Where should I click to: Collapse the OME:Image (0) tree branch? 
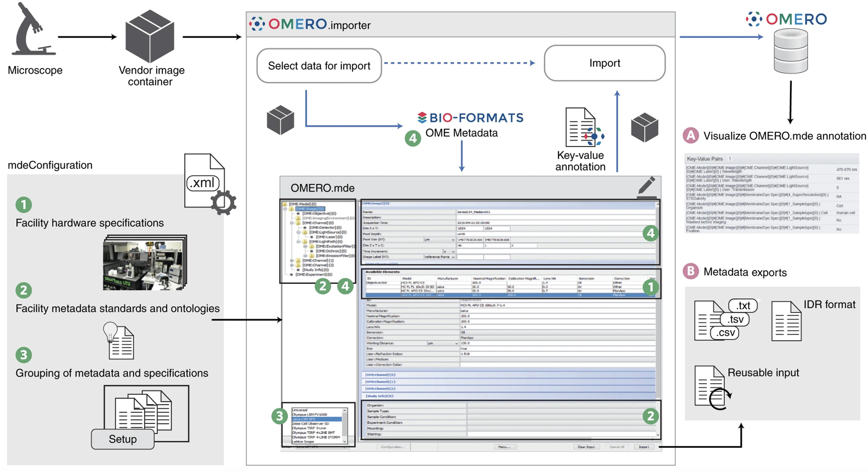(x=285, y=209)
